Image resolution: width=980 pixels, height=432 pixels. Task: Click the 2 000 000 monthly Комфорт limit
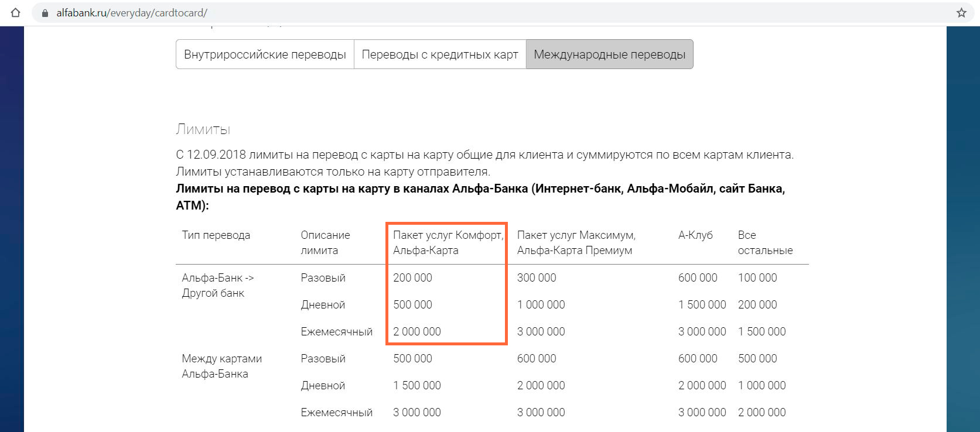417,331
